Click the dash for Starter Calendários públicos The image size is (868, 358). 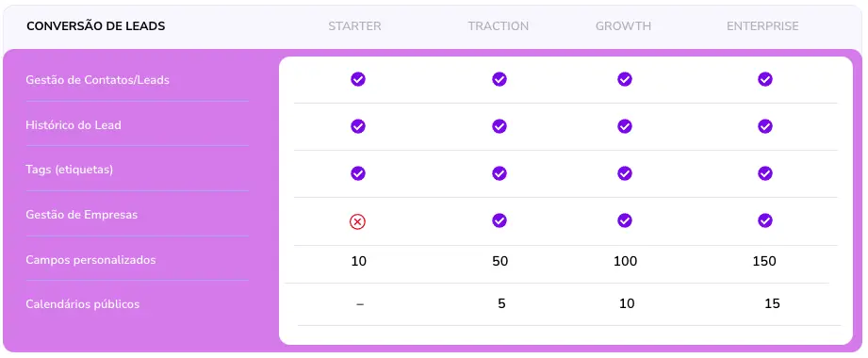(x=360, y=304)
